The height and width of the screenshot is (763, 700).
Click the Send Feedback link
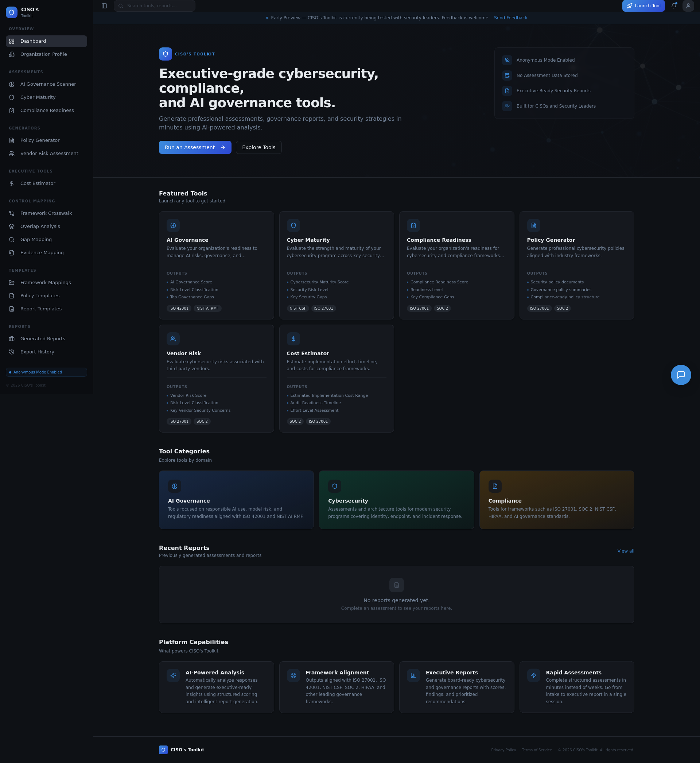pos(510,18)
